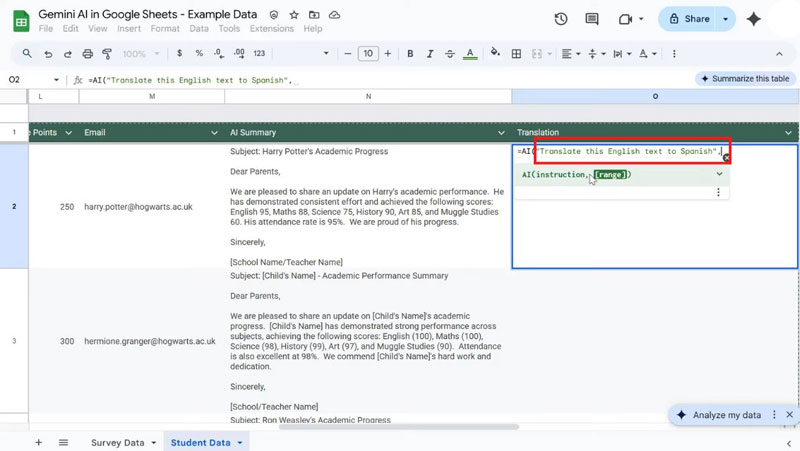This screenshot has height=451, width=800.
Task: Collapse the AI function help chevron
Action: click(x=718, y=174)
